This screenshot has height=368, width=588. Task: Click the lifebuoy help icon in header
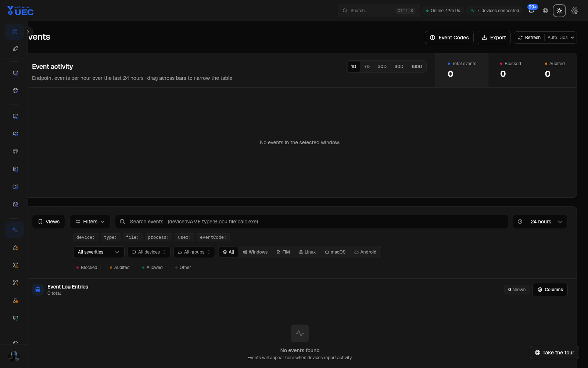pyautogui.click(x=545, y=11)
